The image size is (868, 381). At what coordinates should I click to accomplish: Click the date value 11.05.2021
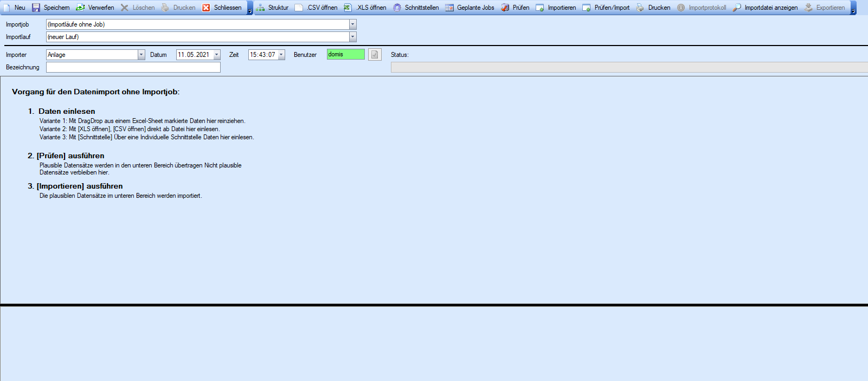tap(194, 55)
